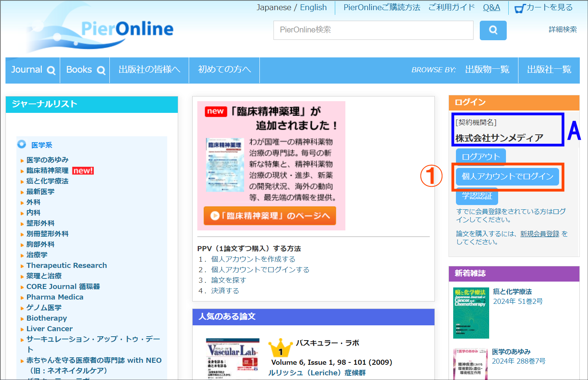Open 別冊整形外科 journal link
The image size is (588, 380).
coord(47,234)
